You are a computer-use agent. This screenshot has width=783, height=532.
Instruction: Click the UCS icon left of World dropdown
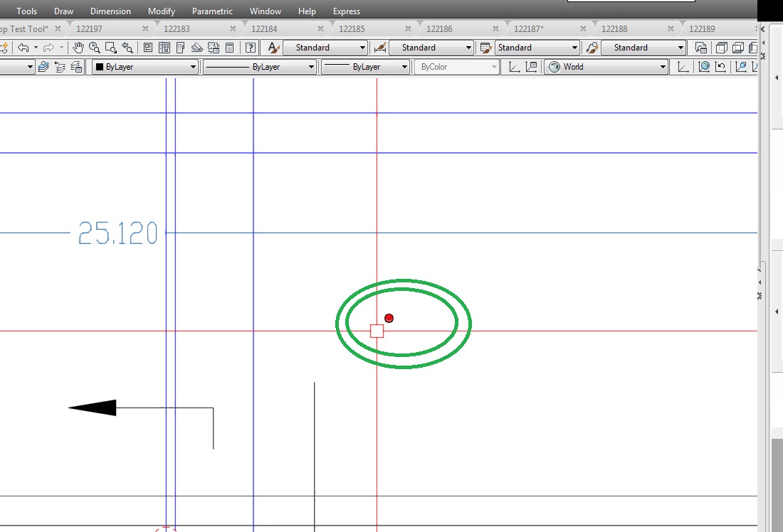point(514,66)
